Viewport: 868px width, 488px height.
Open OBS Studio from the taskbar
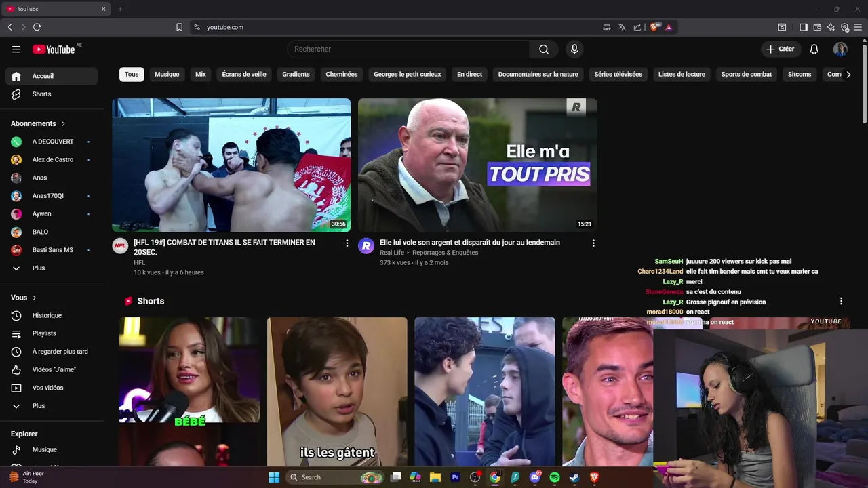click(475, 477)
